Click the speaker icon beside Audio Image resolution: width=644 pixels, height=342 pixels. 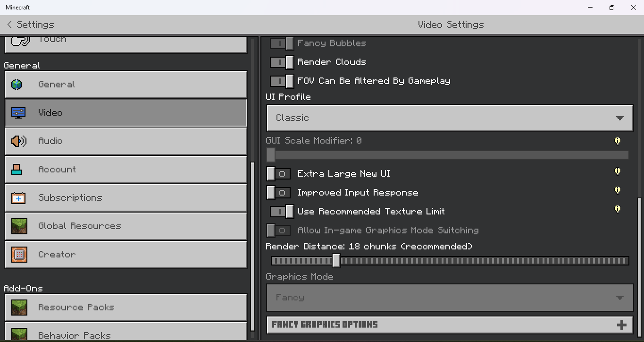[18, 141]
